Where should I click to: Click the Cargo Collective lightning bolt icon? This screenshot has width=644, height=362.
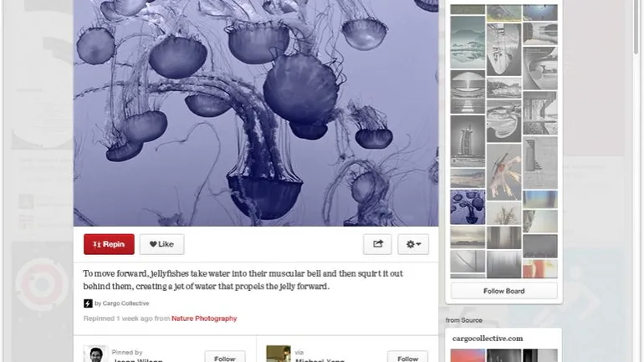(x=88, y=303)
